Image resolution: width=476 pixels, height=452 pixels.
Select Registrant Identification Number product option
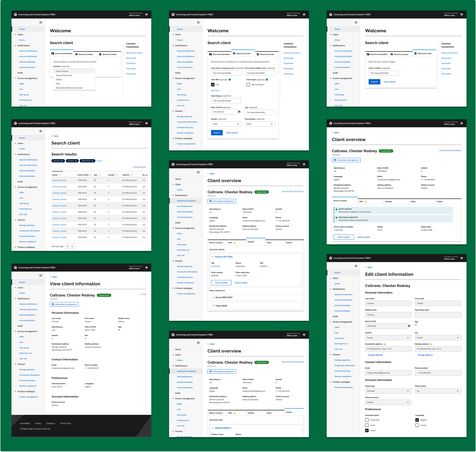tap(69, 88)
